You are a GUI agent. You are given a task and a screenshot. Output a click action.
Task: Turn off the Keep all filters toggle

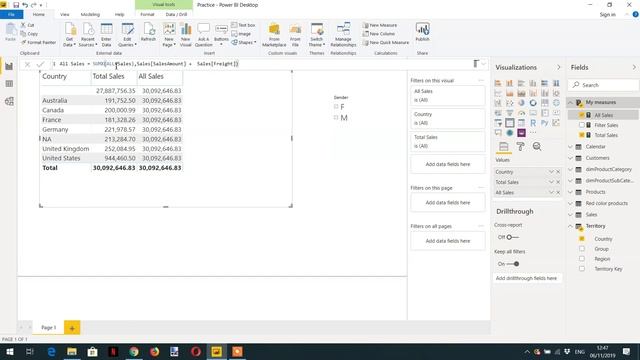pos(513,264)
